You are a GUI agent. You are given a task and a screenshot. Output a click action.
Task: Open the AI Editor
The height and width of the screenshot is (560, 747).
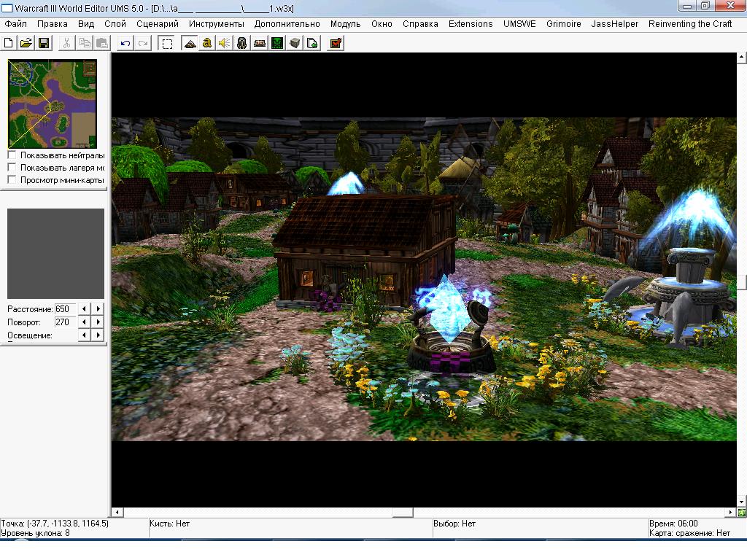pyautogui.click(x=277, y=43)
